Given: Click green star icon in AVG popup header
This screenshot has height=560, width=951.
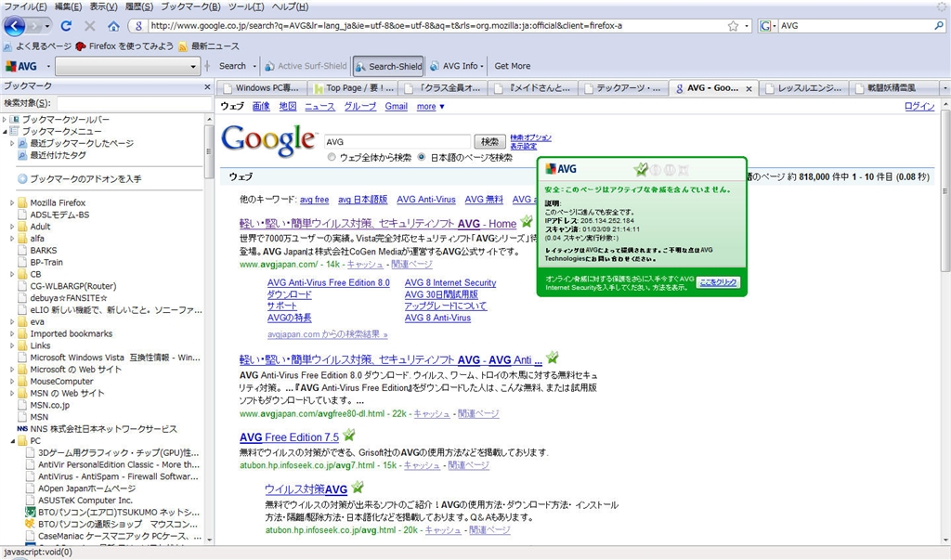Looking at the screenshot, I should click(x=641, y=169).
